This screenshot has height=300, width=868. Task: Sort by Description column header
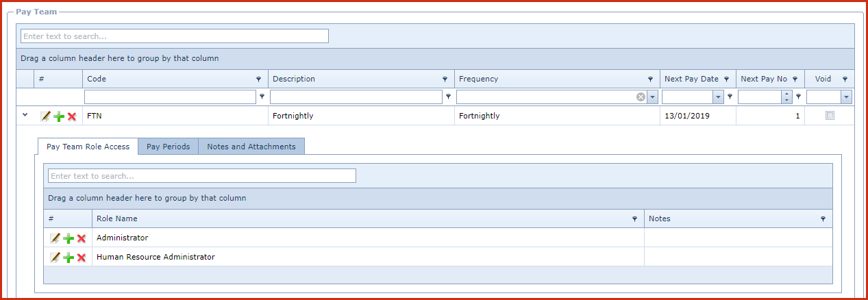point(294,79)
